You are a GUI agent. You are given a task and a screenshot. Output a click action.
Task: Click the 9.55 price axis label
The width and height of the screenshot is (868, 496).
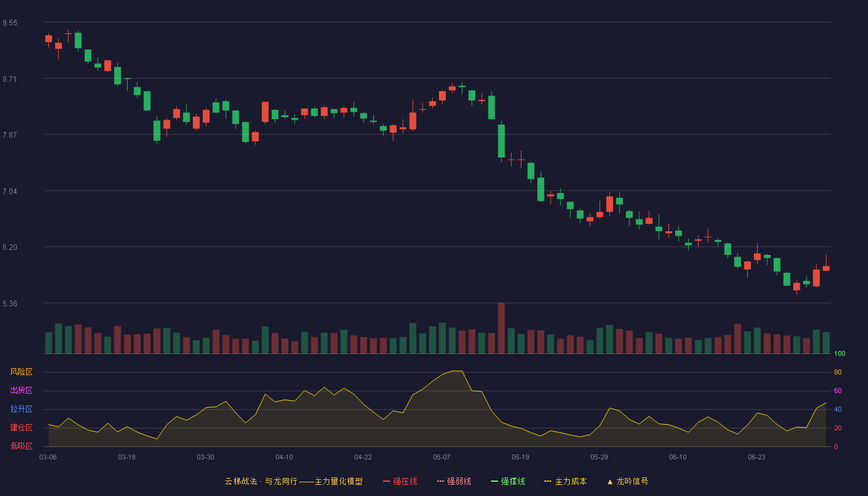point(10,23)
